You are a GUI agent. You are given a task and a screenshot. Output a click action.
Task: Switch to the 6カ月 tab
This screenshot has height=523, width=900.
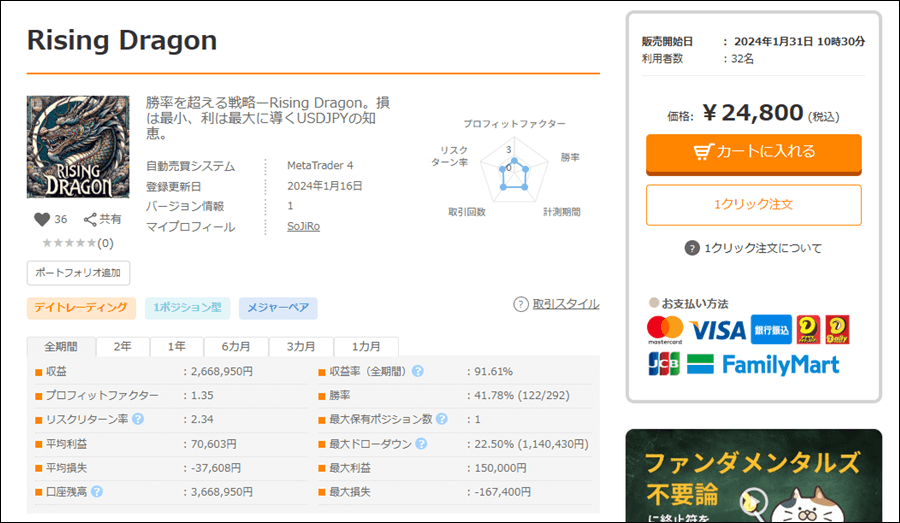pos(236,346)
